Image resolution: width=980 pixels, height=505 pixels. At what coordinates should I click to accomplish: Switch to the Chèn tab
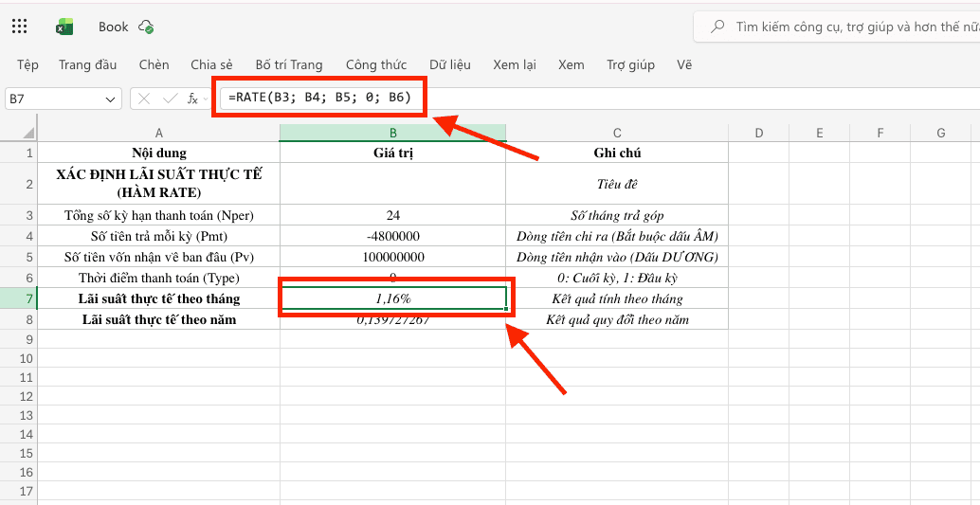click(x=154, y=65)
